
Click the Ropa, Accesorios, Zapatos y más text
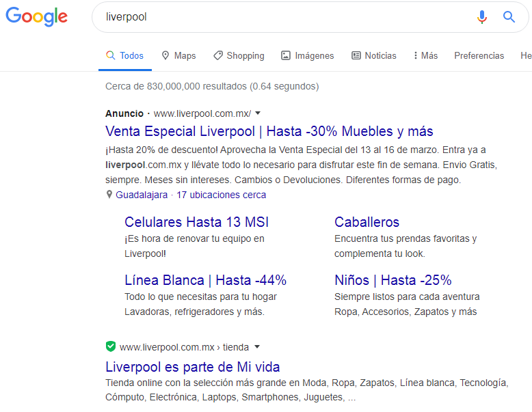pyautogui.click(x=405, y=312)
